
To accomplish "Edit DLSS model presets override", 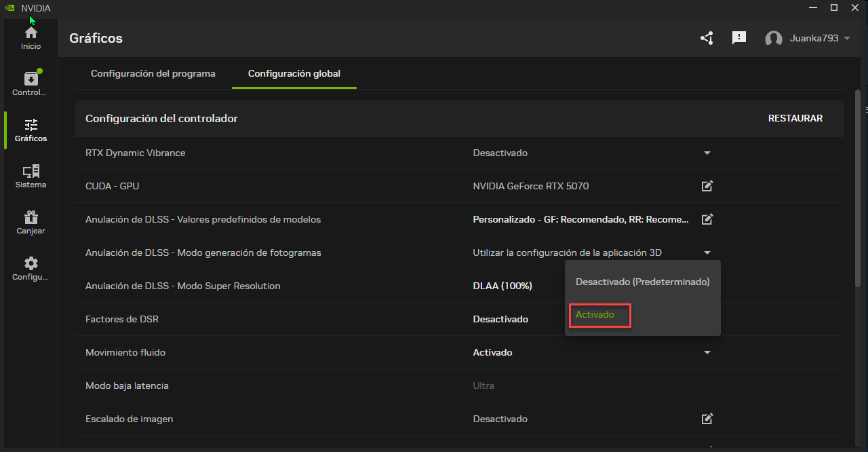I will point(707,219).
